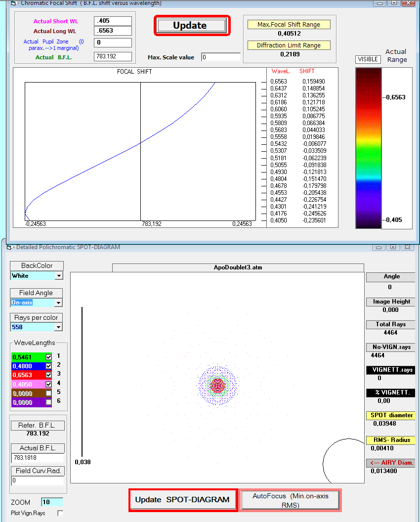The width and height of the screenshot is (420, 522).
Task: Click the Actual B.F.L. field showing 783.192
Action: click(113, 56)
